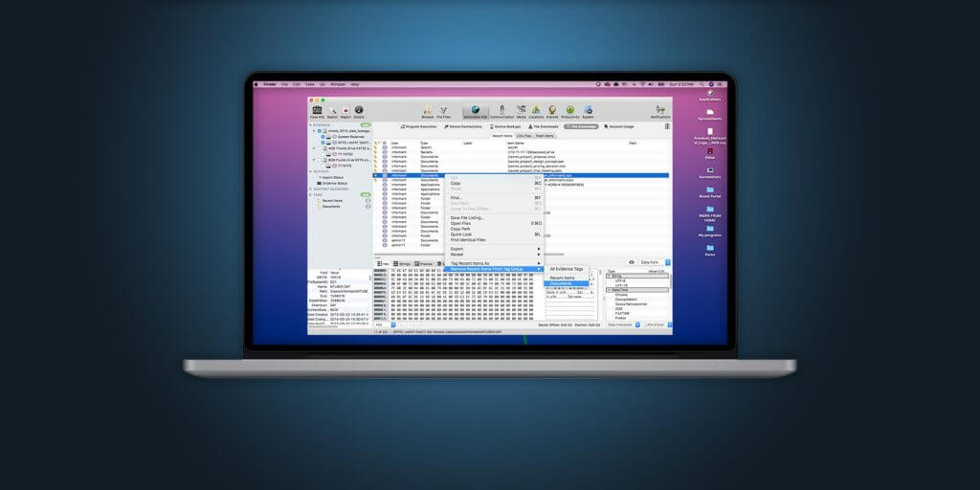This screenshot has height=490, width=980.
Task: Click the Notifications toolbar icon
Action: point(658,110)
